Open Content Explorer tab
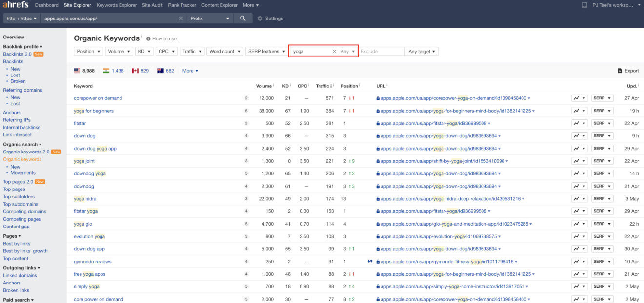Viewport: 644px width, 303px height. click(x=220, y=5)
